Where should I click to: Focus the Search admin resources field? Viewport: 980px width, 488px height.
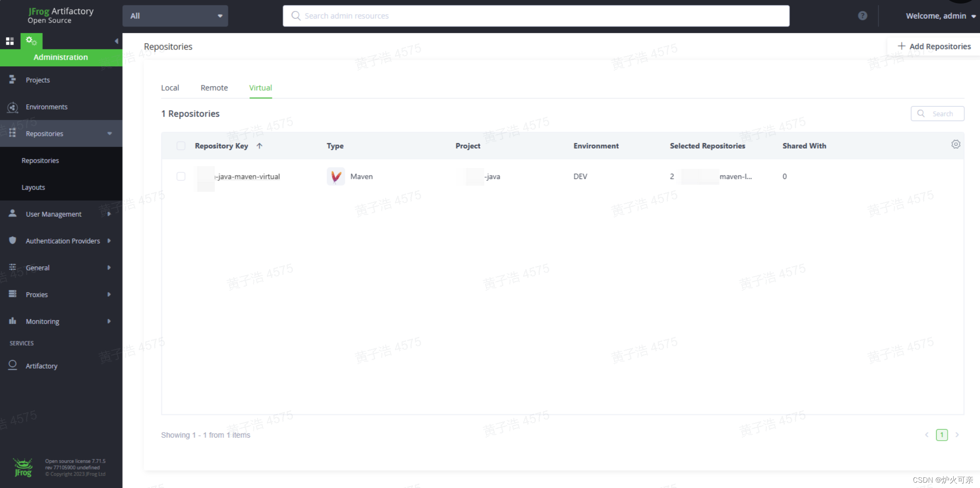(x=536, y=16)
